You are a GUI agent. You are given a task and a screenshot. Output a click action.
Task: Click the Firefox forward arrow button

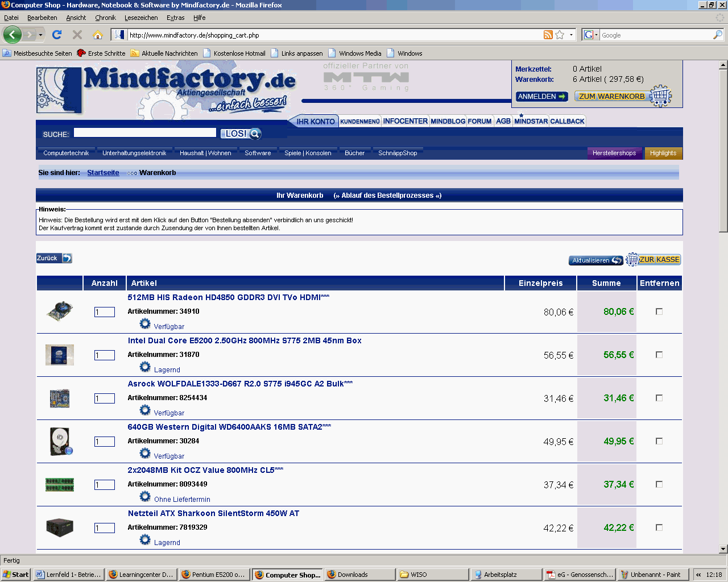29,35
